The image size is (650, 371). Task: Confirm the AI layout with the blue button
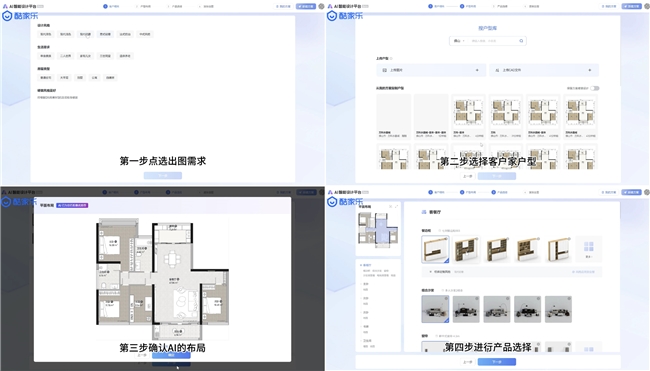(x=171, y=355)
